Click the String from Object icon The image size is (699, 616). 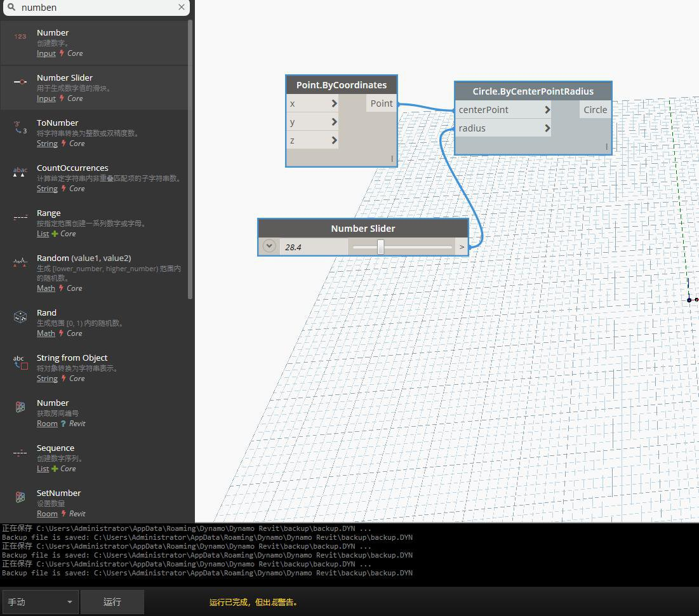[x=20, y=362]
